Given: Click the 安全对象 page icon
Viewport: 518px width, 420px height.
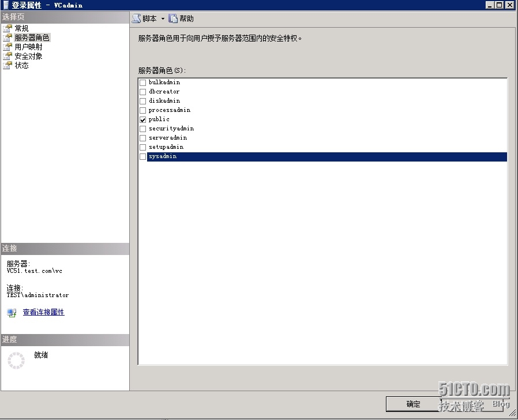Looking at the screenshot, I should (7, 56).
